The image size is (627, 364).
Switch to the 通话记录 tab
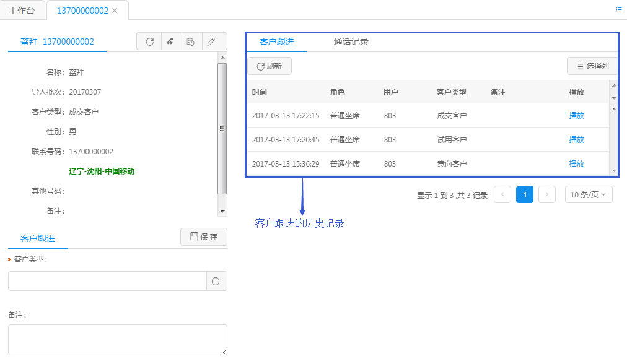coord(351,42)
